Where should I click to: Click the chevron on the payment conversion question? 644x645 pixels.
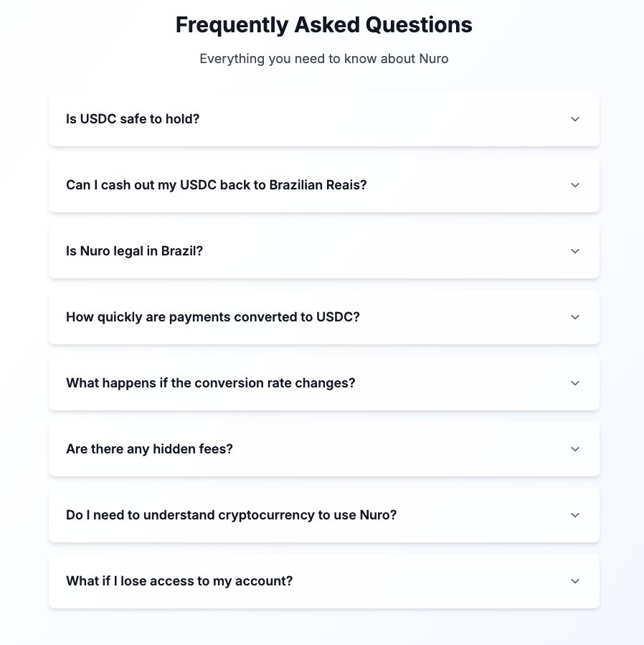(574, 317)
